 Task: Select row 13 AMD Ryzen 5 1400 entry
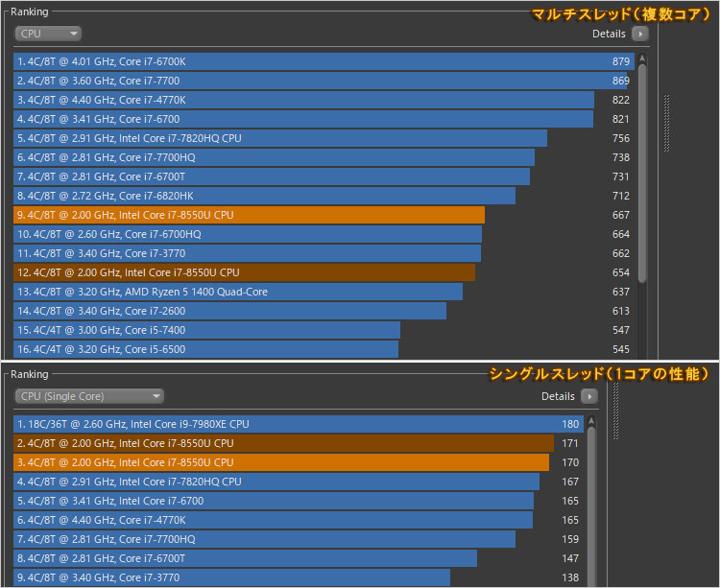(324, 293)
